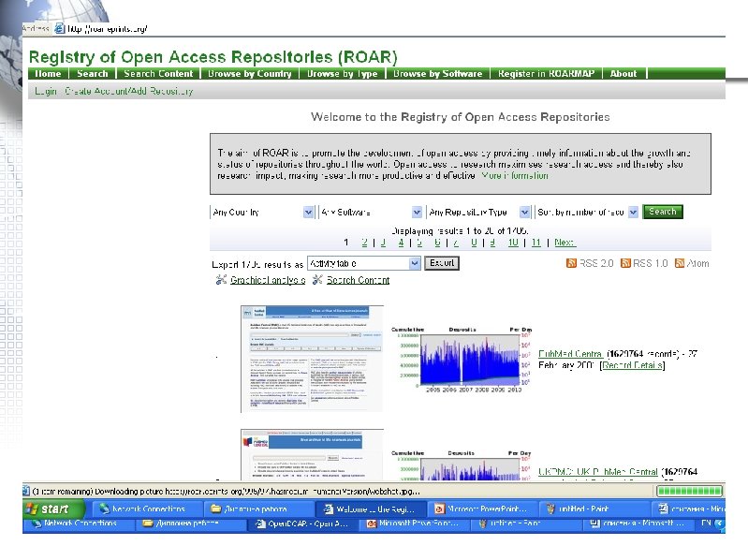Image resolution: width=748 pixels, height=560 pixels.
Task: Open the Search menu item
Action: (x=93, y=73)
